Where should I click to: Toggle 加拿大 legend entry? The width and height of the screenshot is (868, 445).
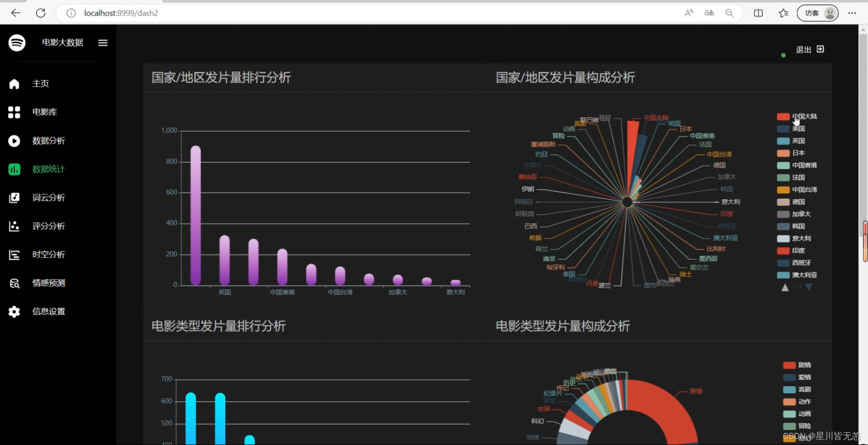coord(794,214)
